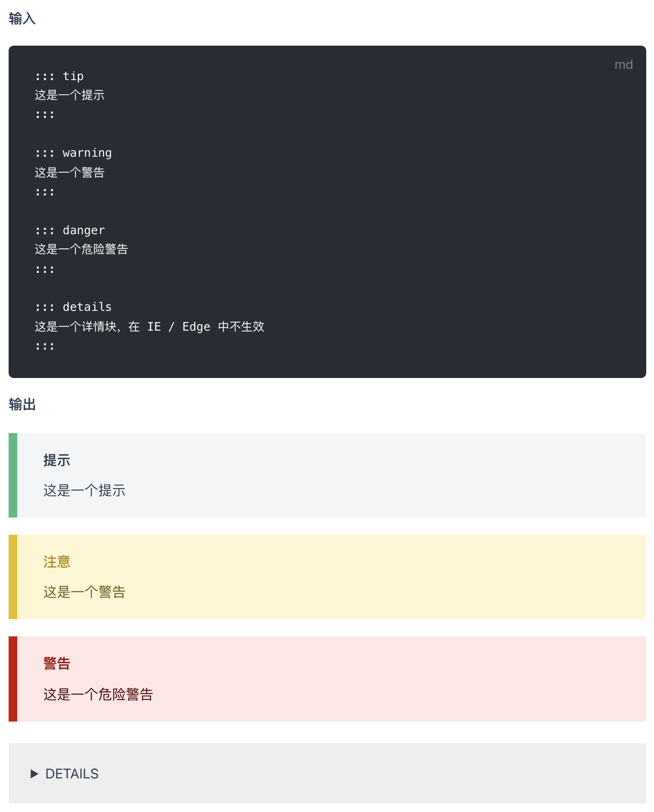Click the 输入 heading
The width and height of the screenshot is (654, 812).
tap(22, 19)
